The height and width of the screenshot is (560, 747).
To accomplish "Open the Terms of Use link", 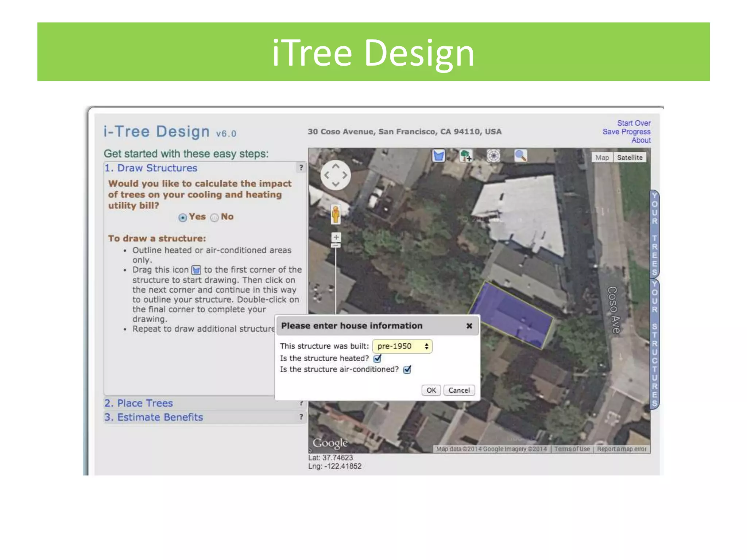I will click(x=572, y=449).
